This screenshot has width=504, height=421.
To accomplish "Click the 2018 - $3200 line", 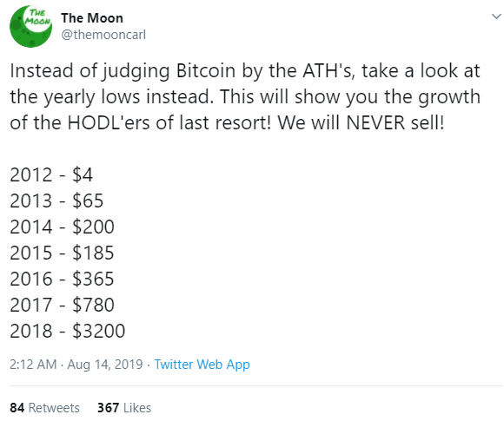I will coord(68,331).
